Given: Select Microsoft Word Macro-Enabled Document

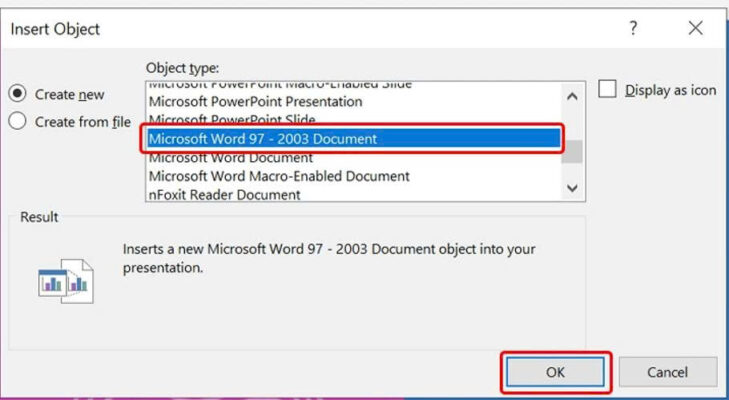Looking at the screenshot, I should tap(353, 176).
